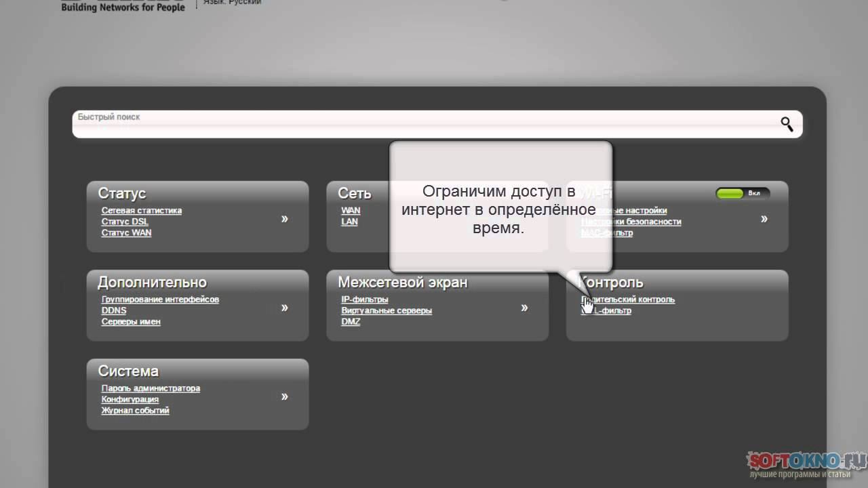This screenshot has height=488, width=868.
Task: Open the LAN network settings link
Action: click(x=349, y=222)
